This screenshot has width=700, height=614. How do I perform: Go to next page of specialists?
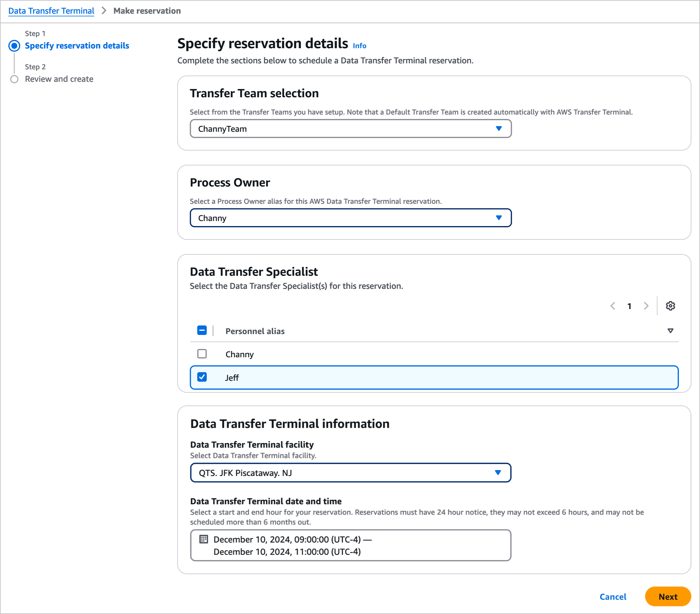click(646, 306)
